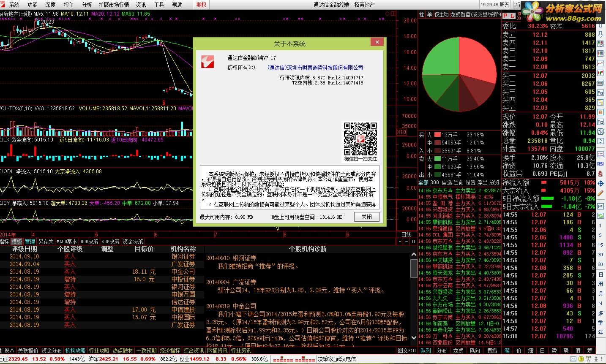Image resolution: width=606 pixels, height=364 pixels.
Task: Click the 决策家_武汉电信 server label
Action: pyautogui.click(x=337, y=359)
